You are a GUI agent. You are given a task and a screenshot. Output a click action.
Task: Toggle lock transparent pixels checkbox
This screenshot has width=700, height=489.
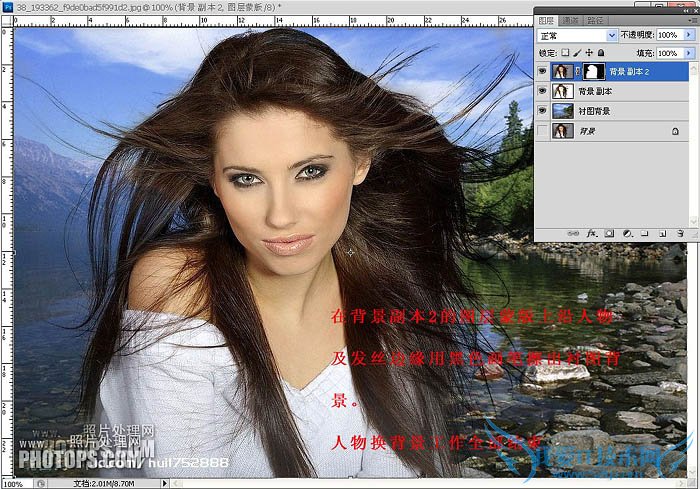tap(565, 53)
